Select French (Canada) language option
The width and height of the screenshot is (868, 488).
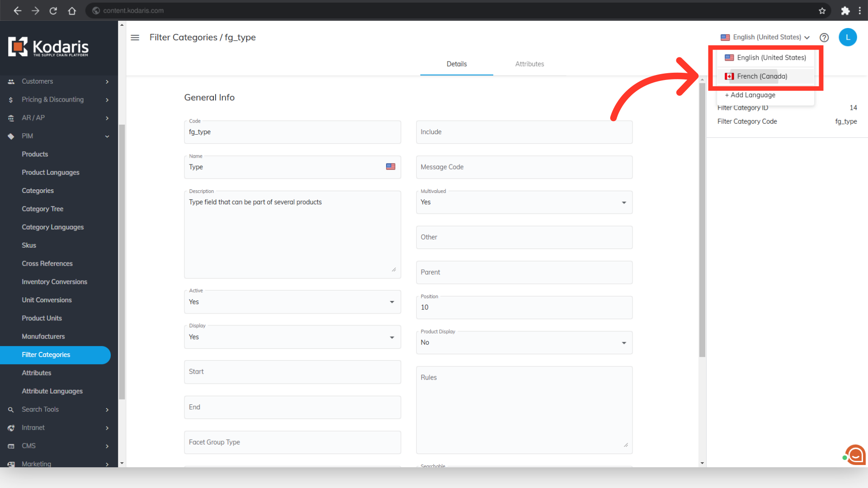762,76
